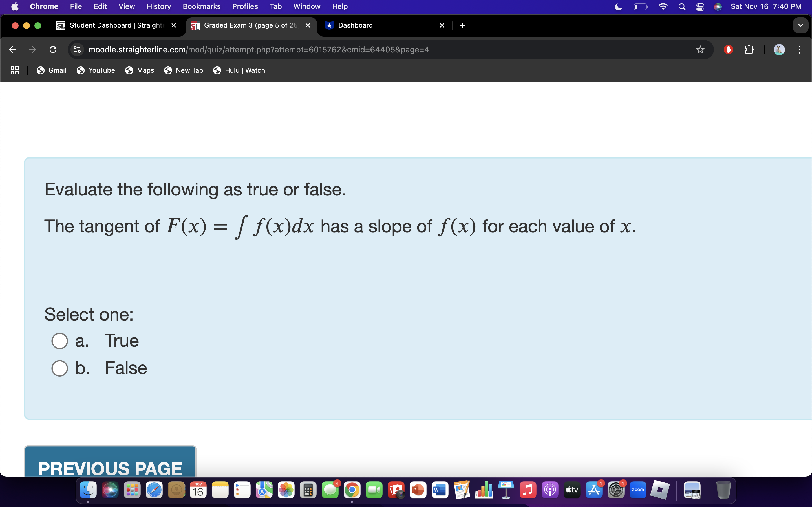Screen dimensions: 812x507
Task: Open Chrome three-dot menu
Action: click(800, 50)
